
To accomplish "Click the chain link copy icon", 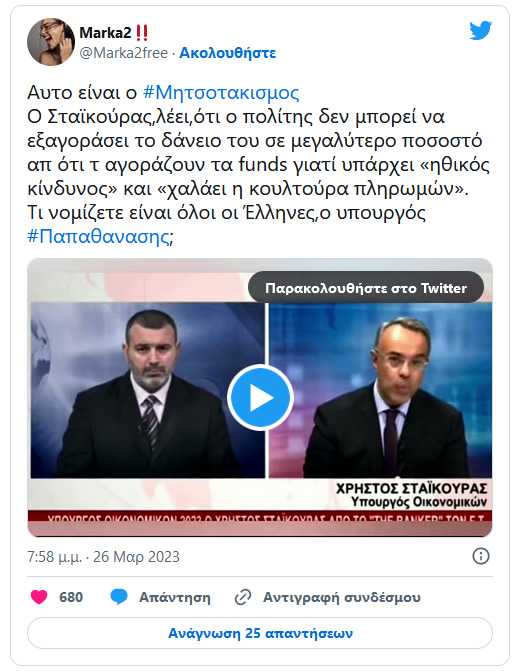I will click(243, 597).
